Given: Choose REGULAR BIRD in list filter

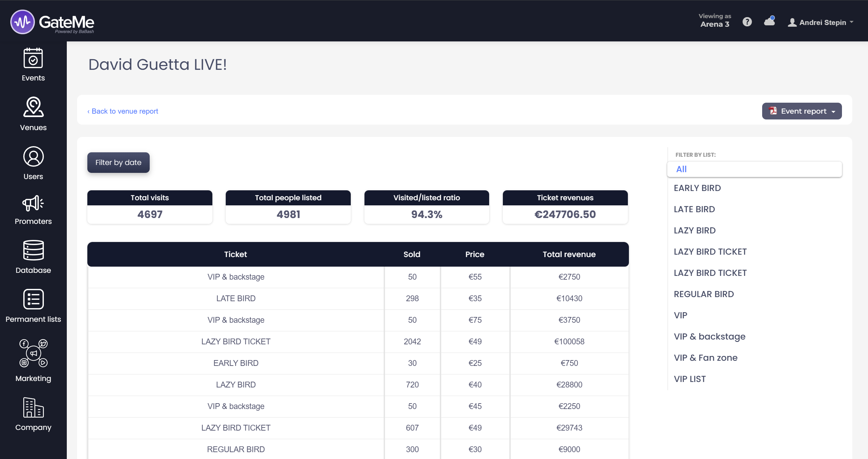Looking at the screenshot, I should tap(704, 294).
